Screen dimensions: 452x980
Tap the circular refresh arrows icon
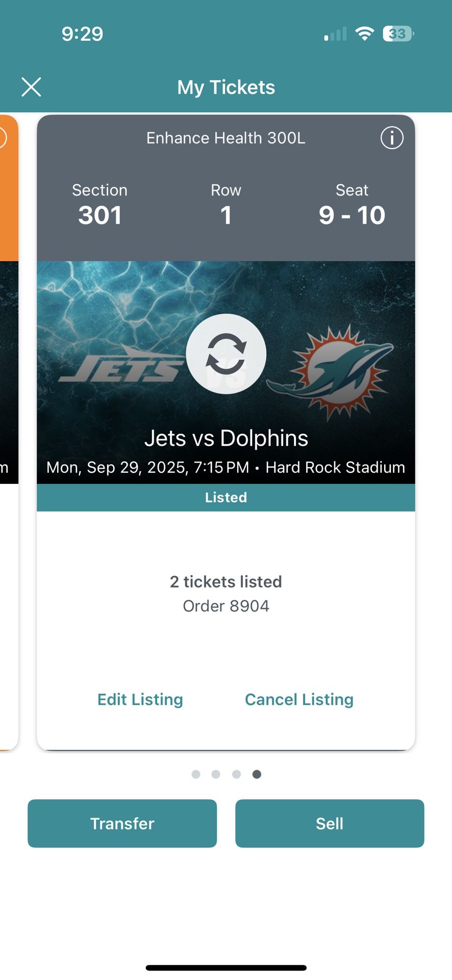[226, 354]
